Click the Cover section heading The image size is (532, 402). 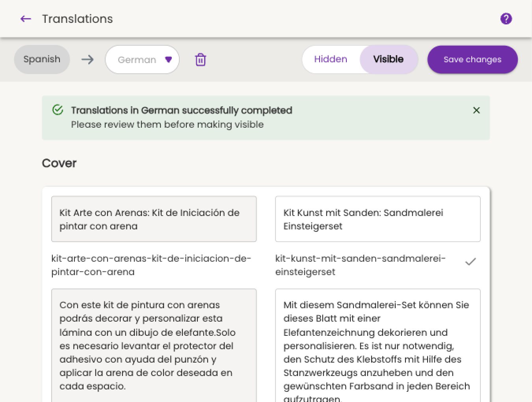pos(59,163)
